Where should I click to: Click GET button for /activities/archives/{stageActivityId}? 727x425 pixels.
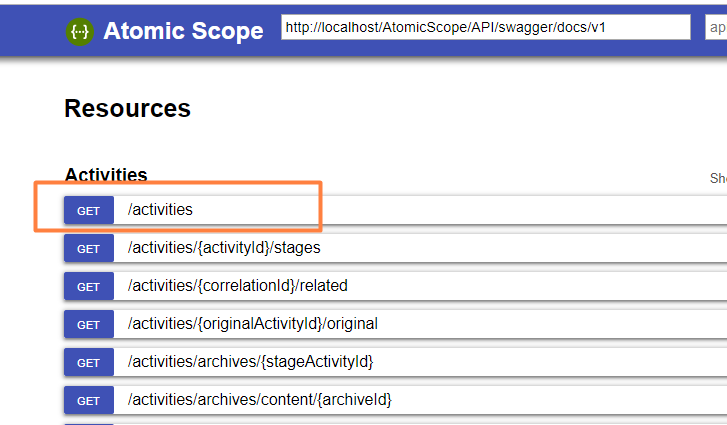pos(89,362)
